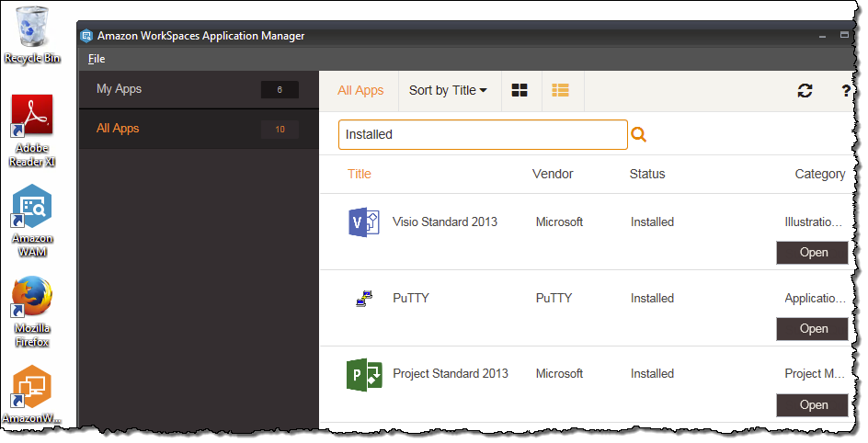Open the File menu
Image resolution: width=868 pixels, height=443 pixels.
(97, 59)
